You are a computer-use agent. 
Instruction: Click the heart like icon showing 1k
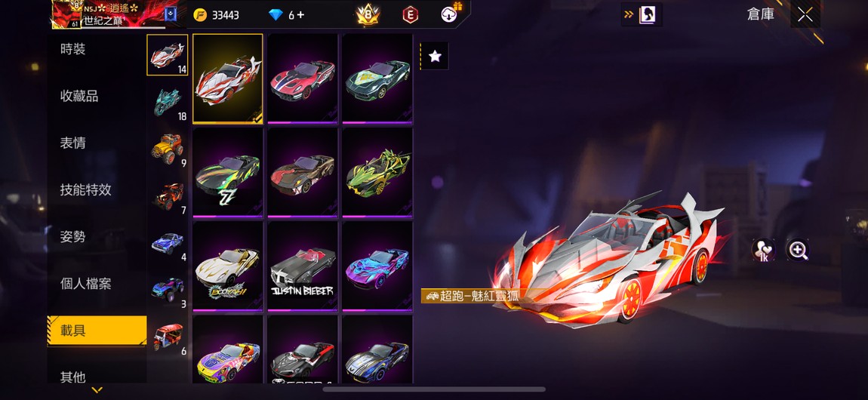[763, 250]
